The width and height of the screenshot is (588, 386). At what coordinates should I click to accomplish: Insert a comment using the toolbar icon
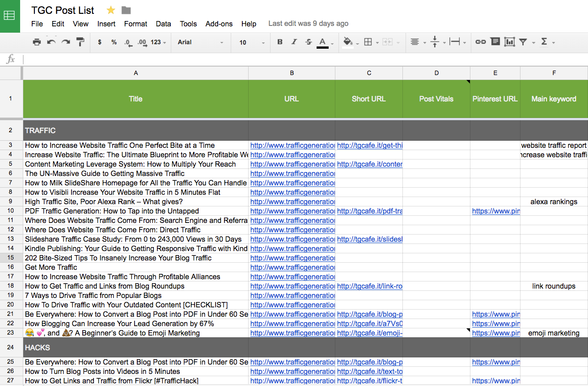(x=495, y=42)
